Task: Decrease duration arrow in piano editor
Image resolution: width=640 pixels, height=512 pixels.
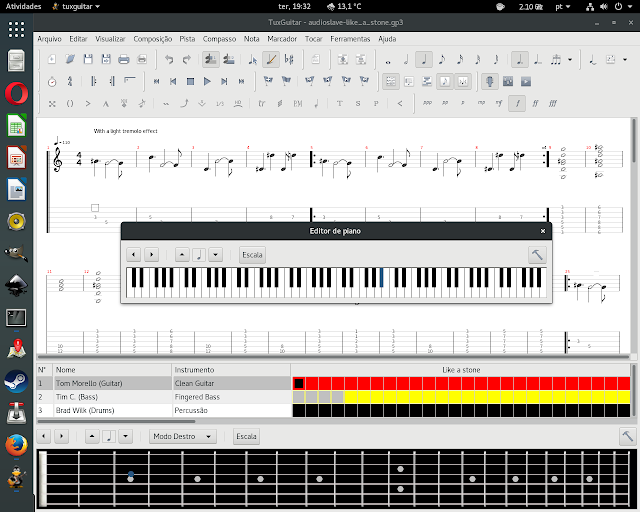Action: (182, 255)
